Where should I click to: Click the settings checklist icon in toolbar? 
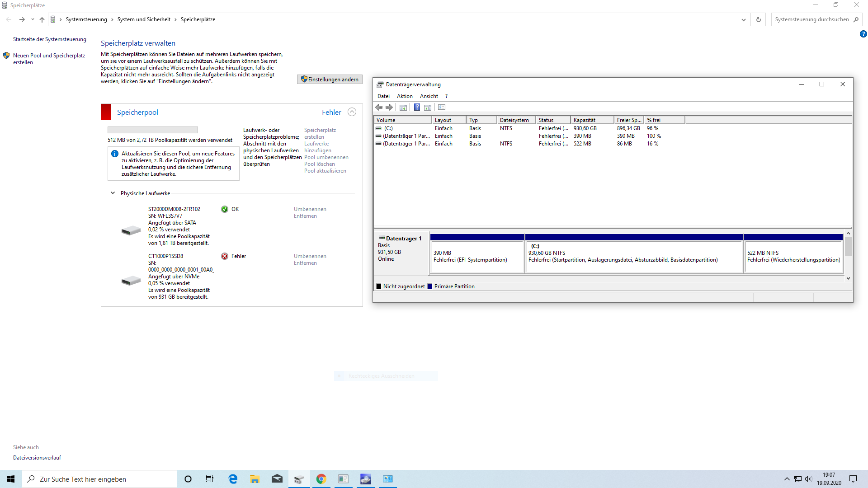[x=442, y=107]
